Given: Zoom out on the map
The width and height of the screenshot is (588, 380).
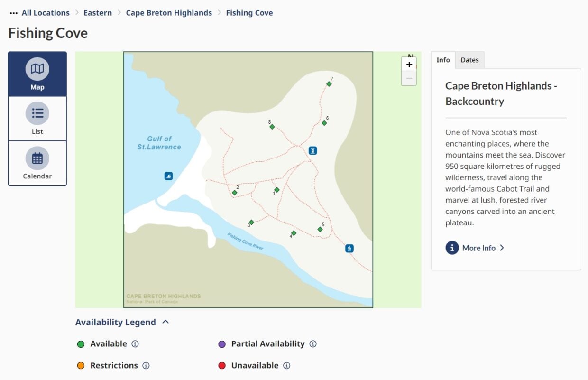Looking at the screenshot, I should 409,78.
